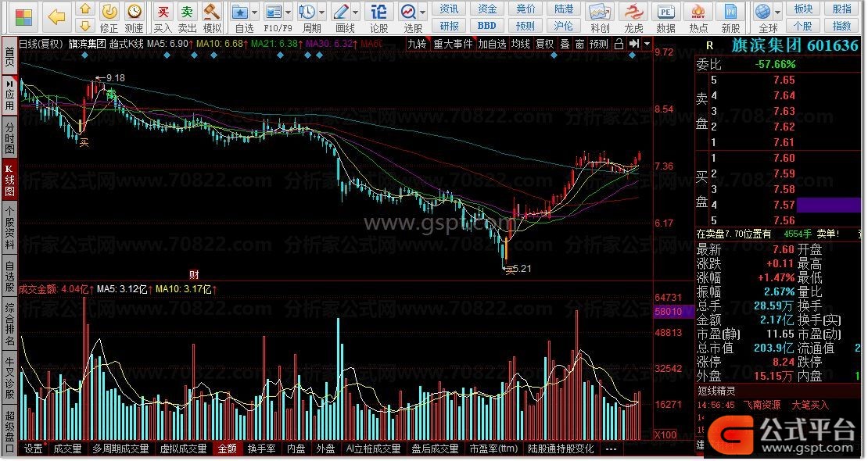Click the 周期 period clock icon

pyautogui.click(x=307, y=12)
